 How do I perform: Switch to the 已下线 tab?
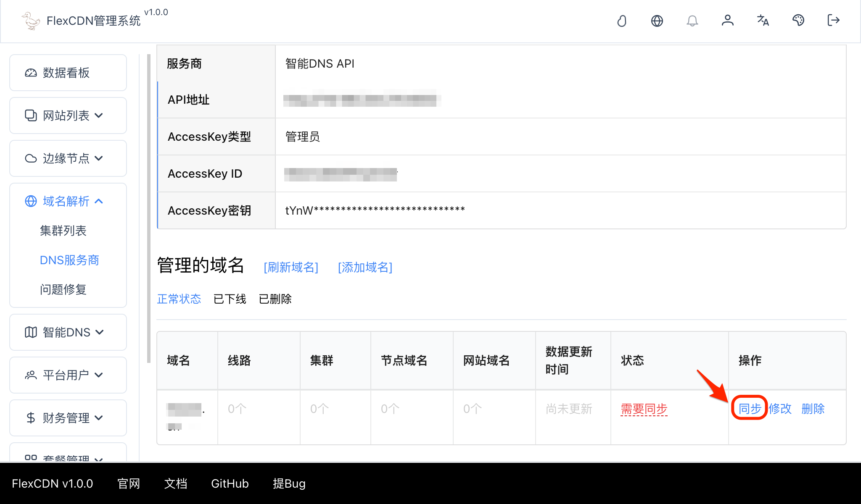pyautogui.click(x=230, y=299)
